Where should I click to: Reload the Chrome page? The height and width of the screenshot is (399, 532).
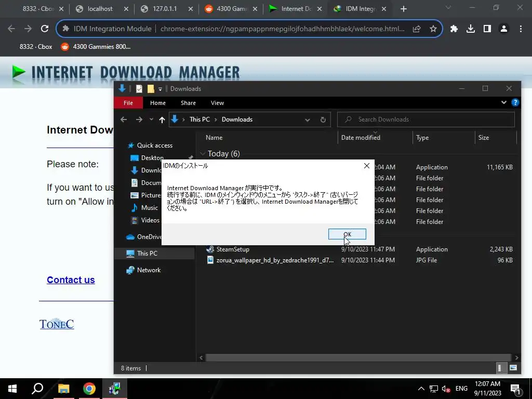pos(45,29)
